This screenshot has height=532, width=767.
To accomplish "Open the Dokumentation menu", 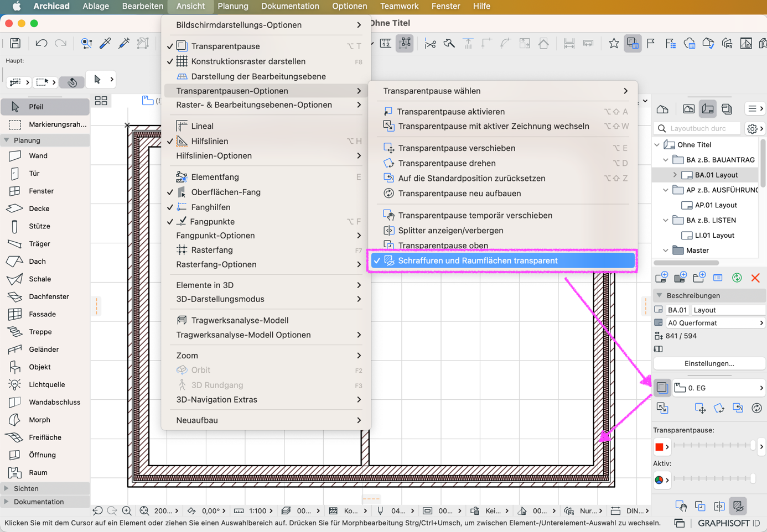I will pyautogui.click(x=290, y=6).
